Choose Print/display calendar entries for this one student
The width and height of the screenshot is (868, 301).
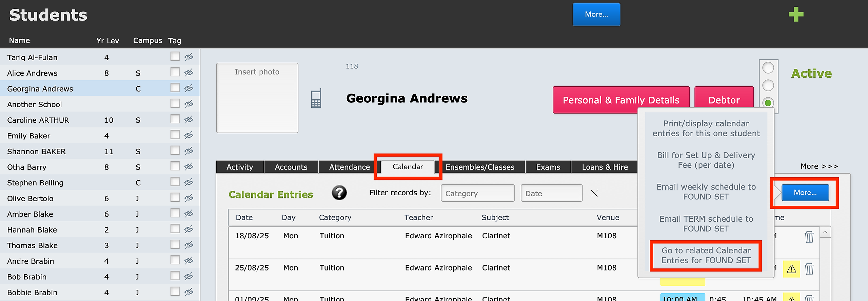[x=706, y=128]
